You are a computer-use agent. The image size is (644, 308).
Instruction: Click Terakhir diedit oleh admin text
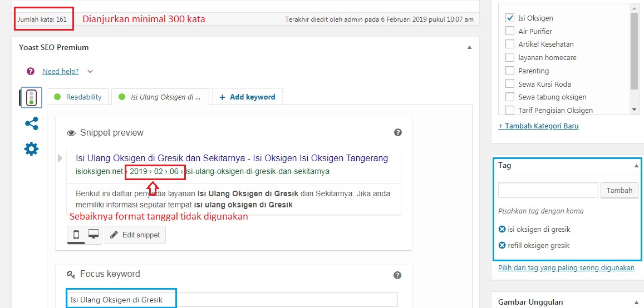point(379,19)
